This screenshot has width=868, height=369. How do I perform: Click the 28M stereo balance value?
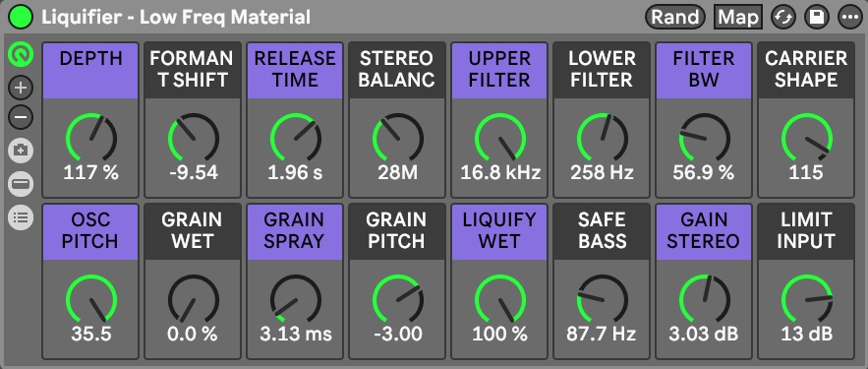[x=397, y=173]
